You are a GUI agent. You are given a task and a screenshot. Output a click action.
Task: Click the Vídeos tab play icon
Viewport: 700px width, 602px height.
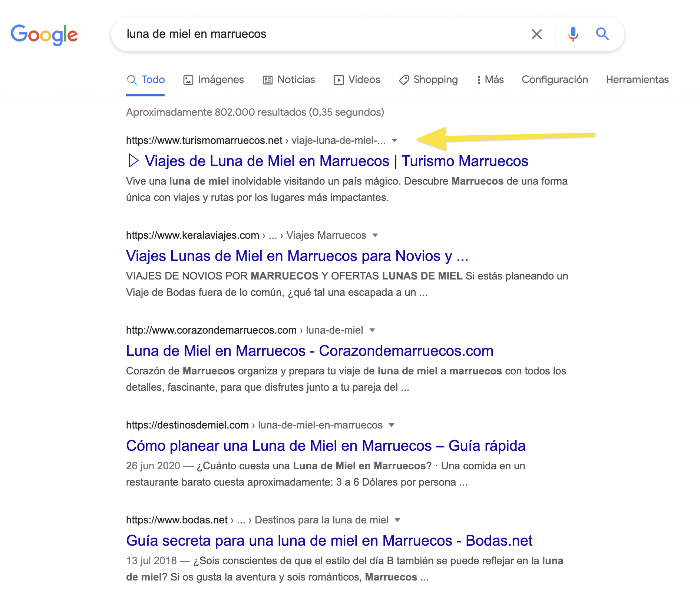click(x=339, y=80)
